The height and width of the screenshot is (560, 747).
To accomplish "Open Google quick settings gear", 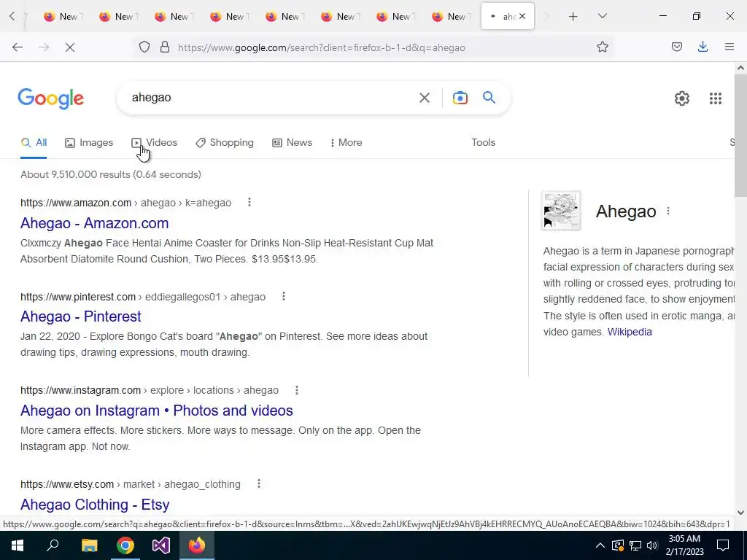I will 682,98.
